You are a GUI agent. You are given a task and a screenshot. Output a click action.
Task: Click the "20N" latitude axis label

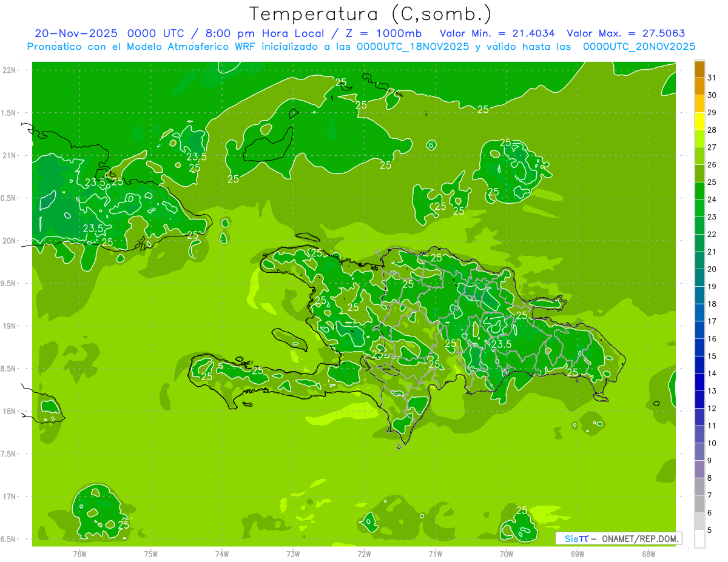(9, 241)
